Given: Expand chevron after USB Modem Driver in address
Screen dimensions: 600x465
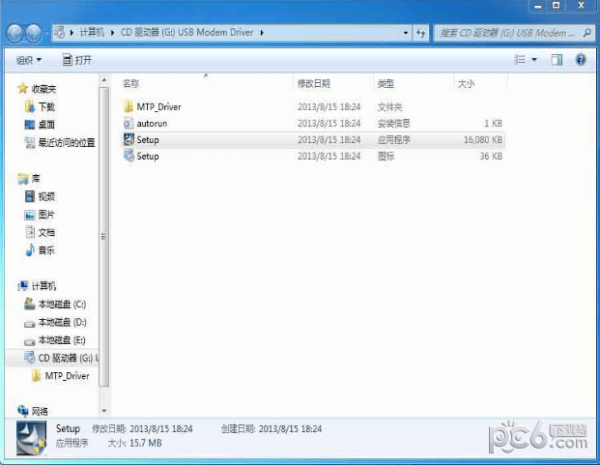Looking at the screenshot, I should [x=262, y=33].
